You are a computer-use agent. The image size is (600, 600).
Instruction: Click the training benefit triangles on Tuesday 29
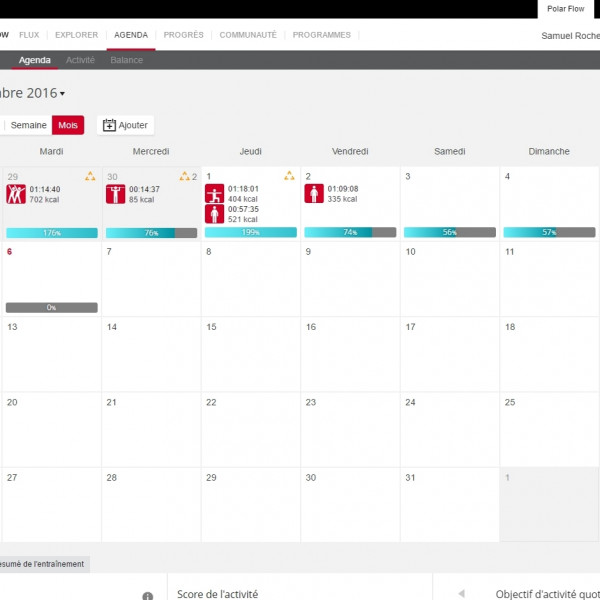90,177
